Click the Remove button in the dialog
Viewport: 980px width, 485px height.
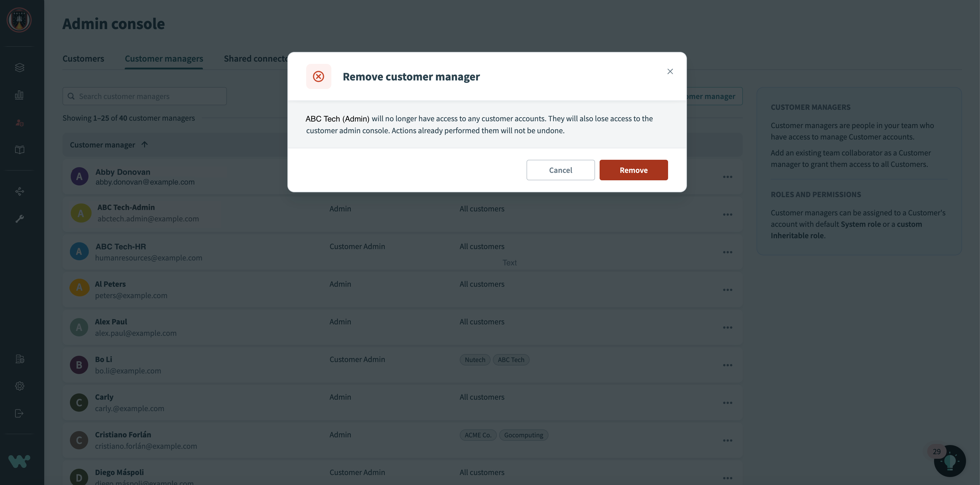pos(633,170)
